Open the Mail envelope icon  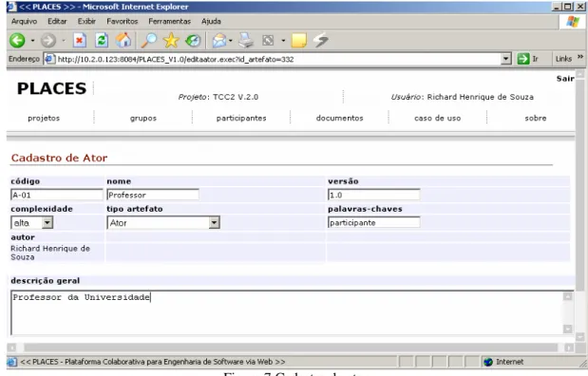click(219, 41)
